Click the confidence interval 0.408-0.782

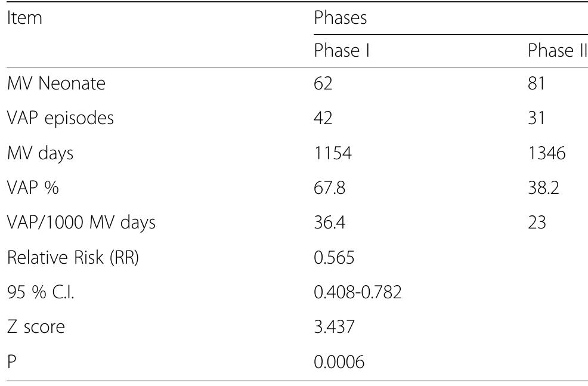pos(358,292)
